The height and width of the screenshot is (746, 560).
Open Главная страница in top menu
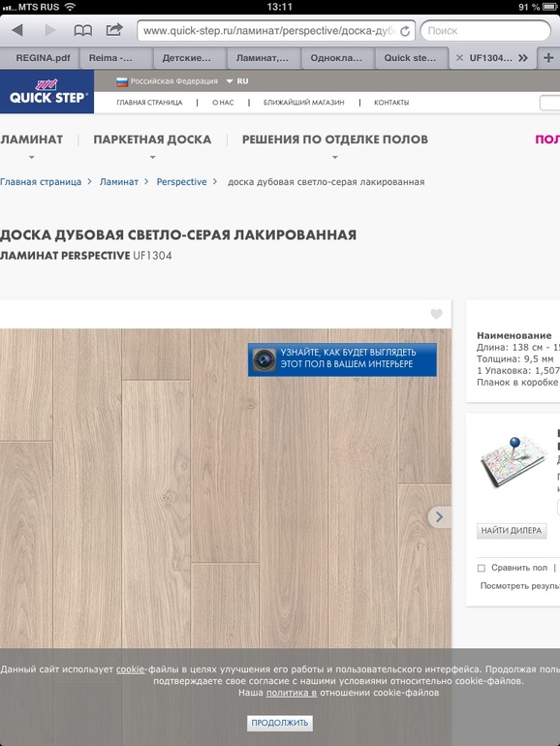click(x=149, y=103)
